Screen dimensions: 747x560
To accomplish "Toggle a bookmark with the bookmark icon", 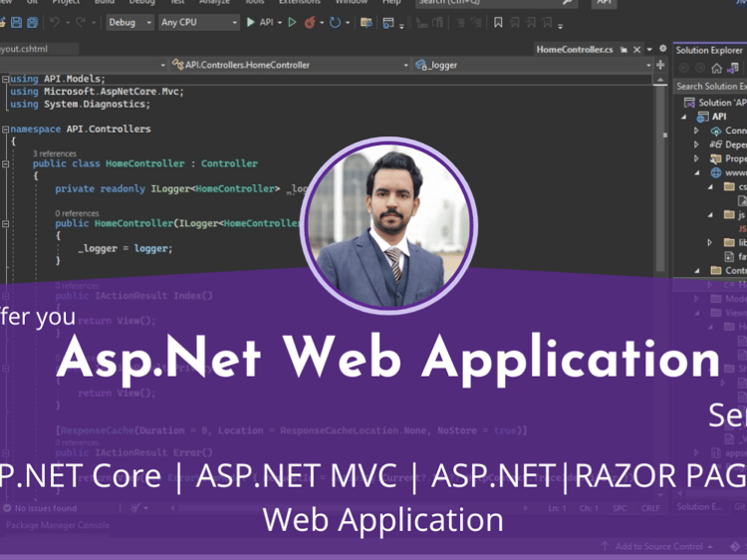I will coord(498,22).
